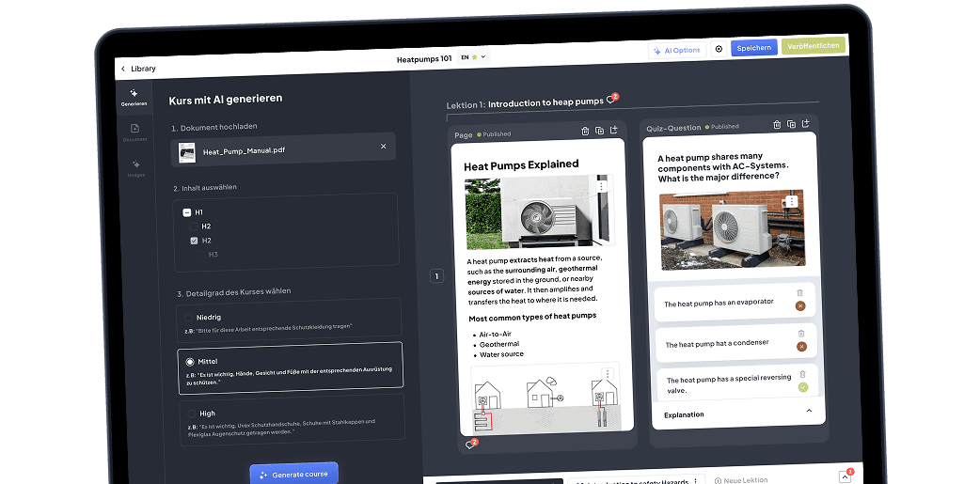Delete the evaporator answer option
Viewport: 980px width, 484px height.
pos(800,293)
